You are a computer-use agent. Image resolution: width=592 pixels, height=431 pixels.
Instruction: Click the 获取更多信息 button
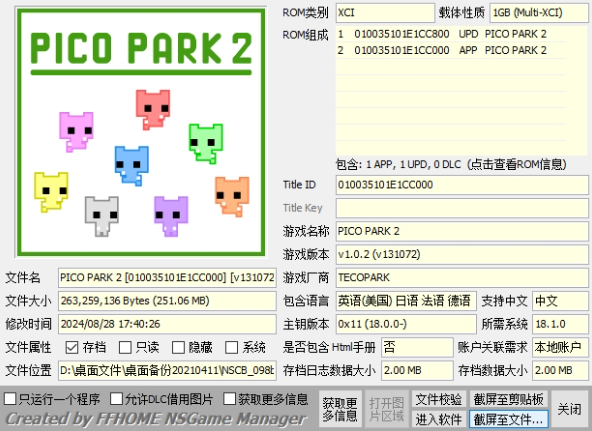pos(340,409)
